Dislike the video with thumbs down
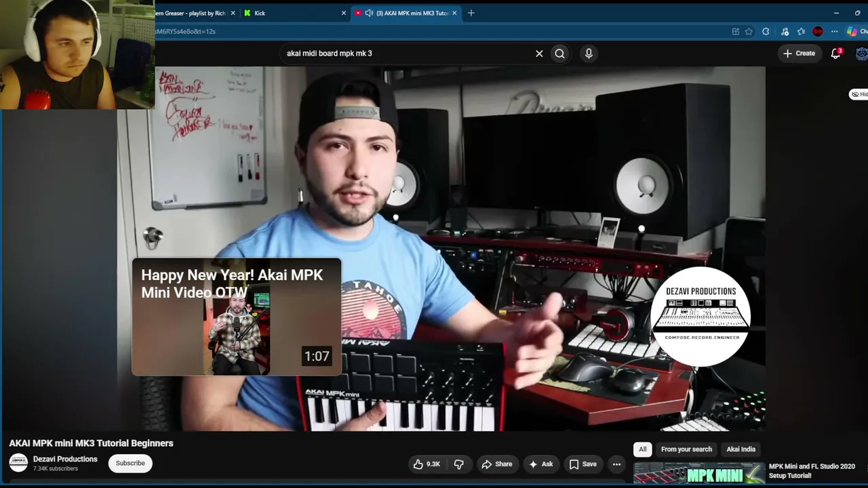The width and height of the screenshot is (868, 488). (459, 464)
